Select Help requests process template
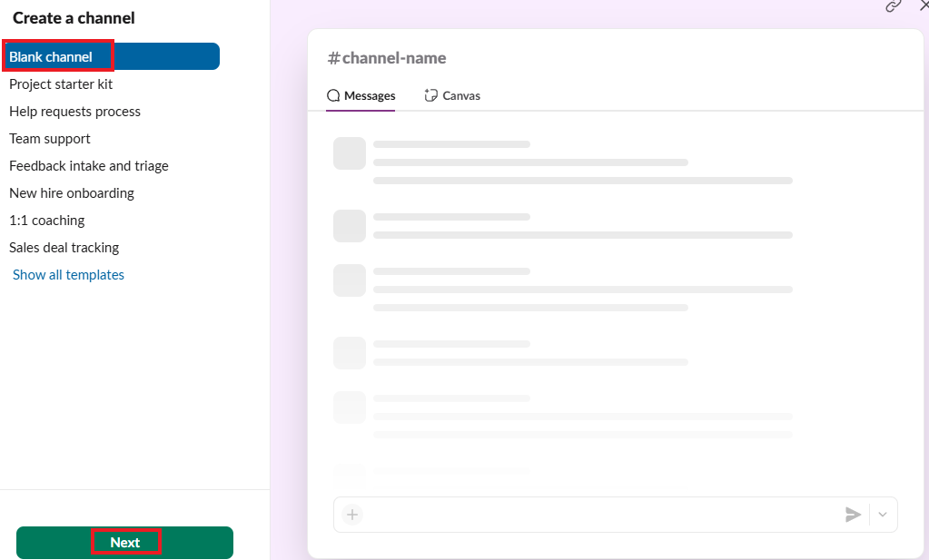 [x=74, y=111]
